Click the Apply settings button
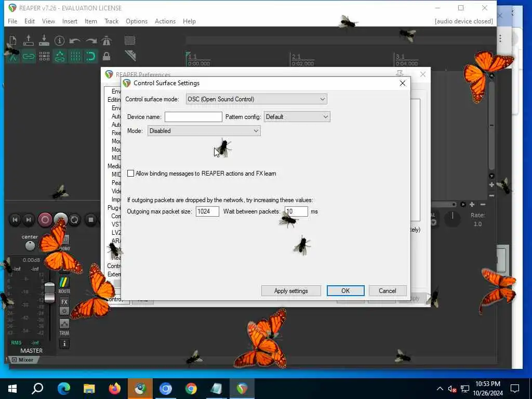 291,291
